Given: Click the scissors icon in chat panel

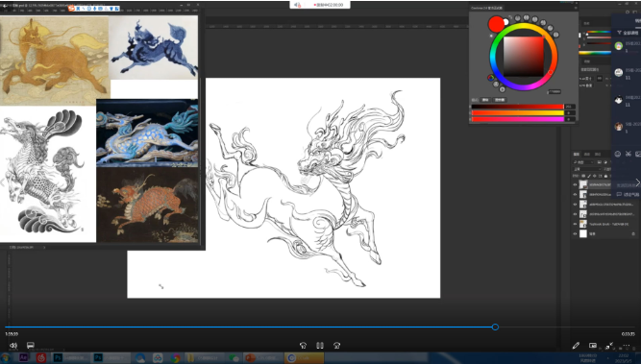Looking at the screenshot, I should click(x=629, y=154).
